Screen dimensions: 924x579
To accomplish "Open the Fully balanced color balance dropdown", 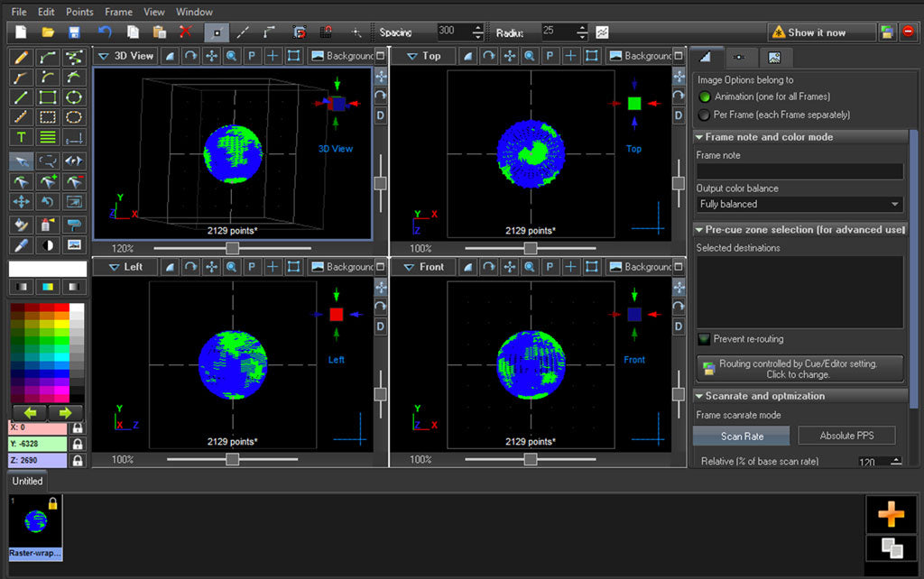I will 799,206.
